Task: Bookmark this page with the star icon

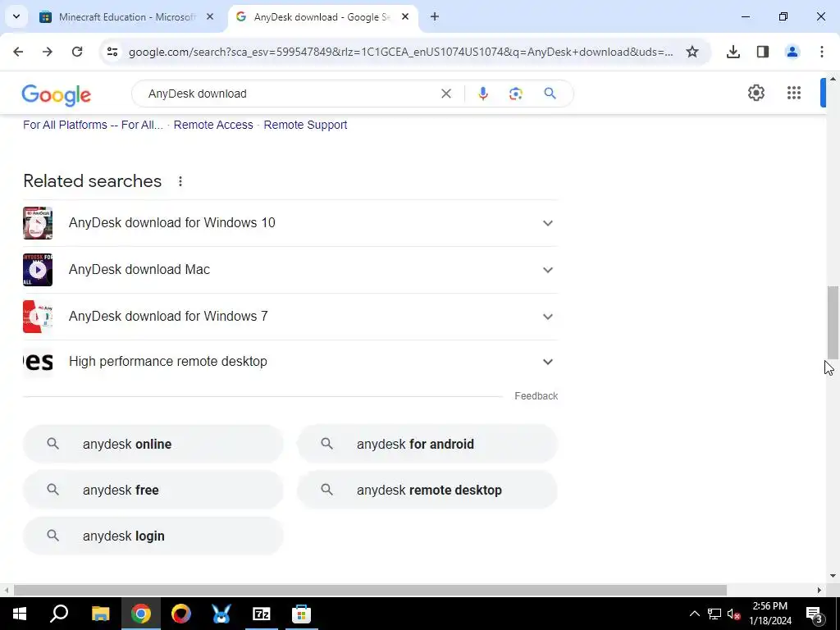Action: [x=692, y=52]
